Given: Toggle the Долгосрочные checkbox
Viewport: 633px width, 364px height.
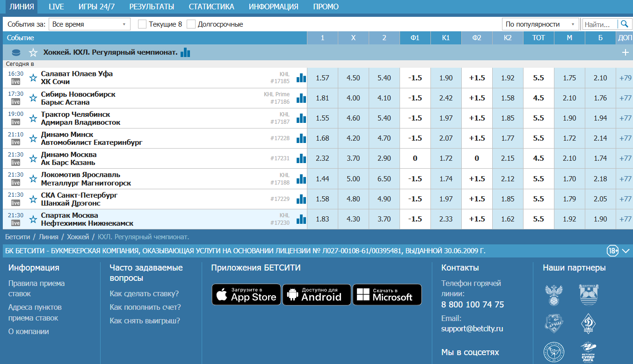Looking at the screenshot, I should 191,24.
